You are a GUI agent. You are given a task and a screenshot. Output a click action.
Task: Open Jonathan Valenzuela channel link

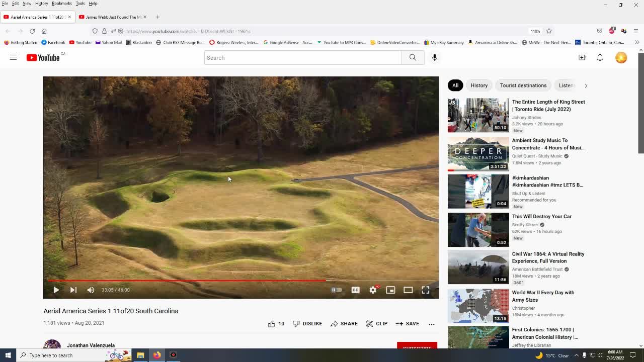pos(91,345)
